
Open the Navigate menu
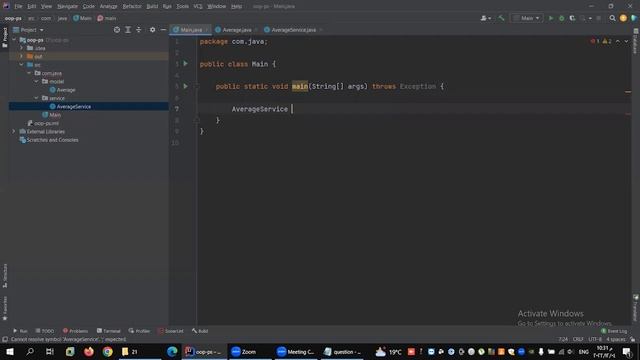coord(67,7)
